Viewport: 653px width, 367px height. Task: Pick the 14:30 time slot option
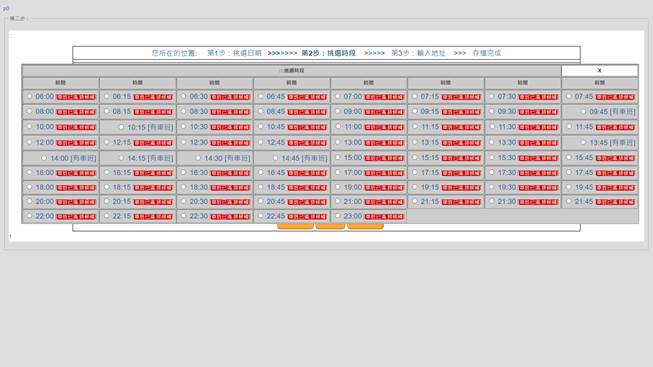pyautogui.click(x=198, y=158)
